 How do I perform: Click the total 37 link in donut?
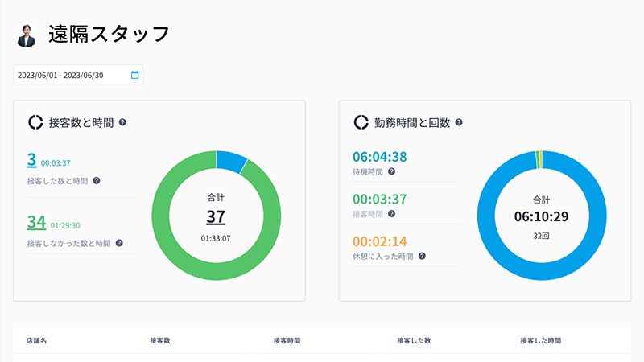point(216,216)
